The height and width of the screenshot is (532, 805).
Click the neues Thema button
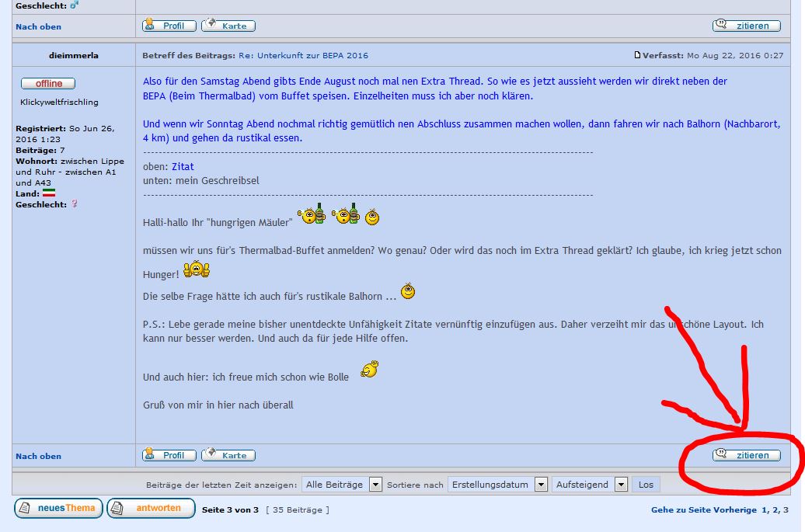(58, 508)
